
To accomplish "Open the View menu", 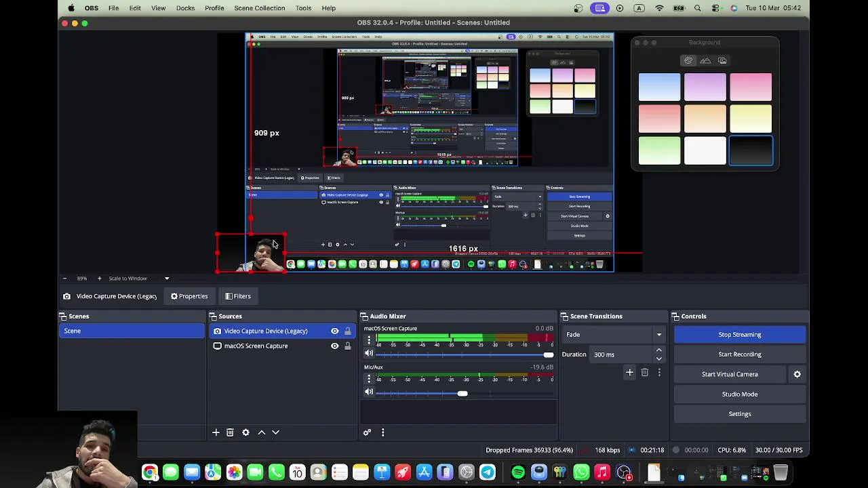I will tap(158, 8).
